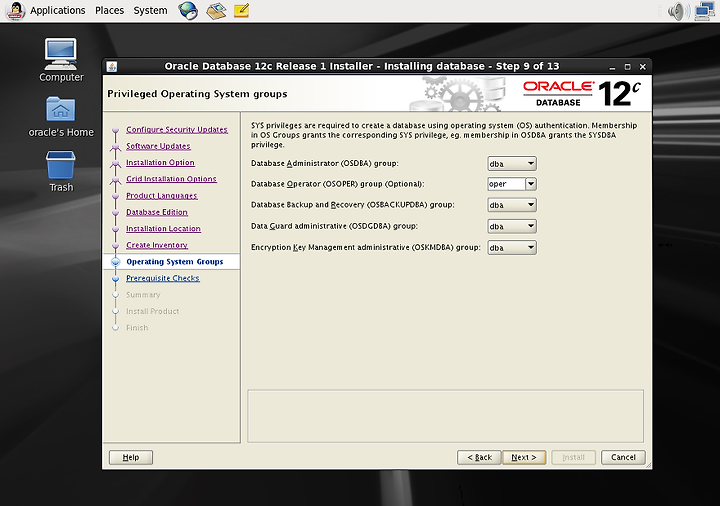The width and height of the screenshot is (720, 506).
Task: Launch the web browser globe icon in top panel
Action: pos(188,10)
